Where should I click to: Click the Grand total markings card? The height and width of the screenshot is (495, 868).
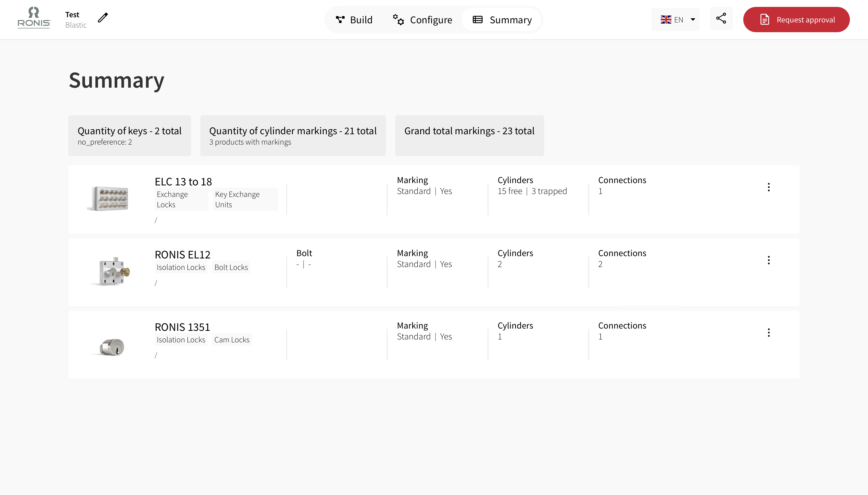point(469,136)
